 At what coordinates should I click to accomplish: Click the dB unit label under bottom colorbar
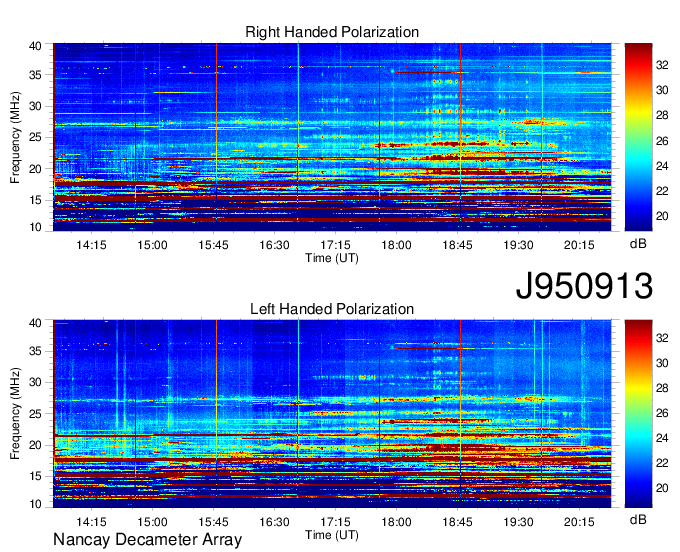point(638,519)
